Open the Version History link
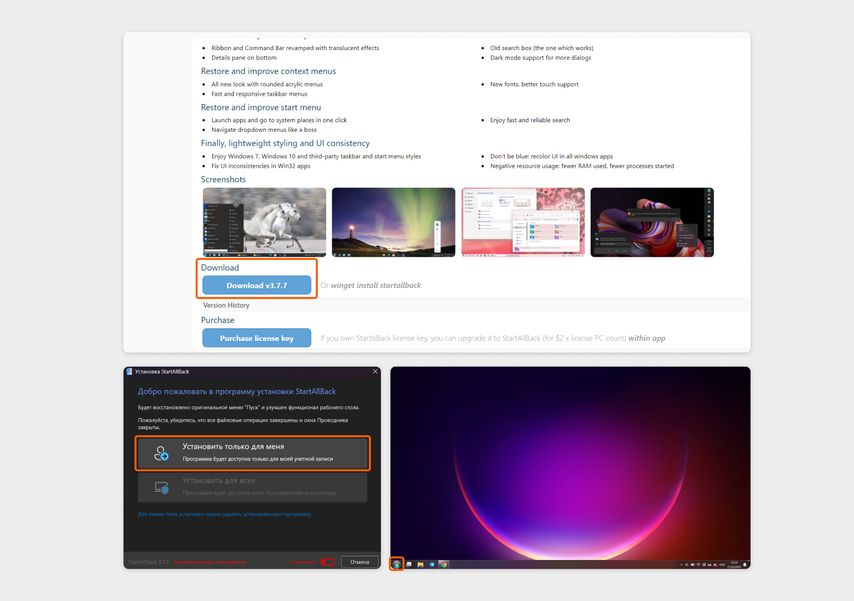Viewport: 854px width, 601px height. pyautogui.click(x=226, y=305)
